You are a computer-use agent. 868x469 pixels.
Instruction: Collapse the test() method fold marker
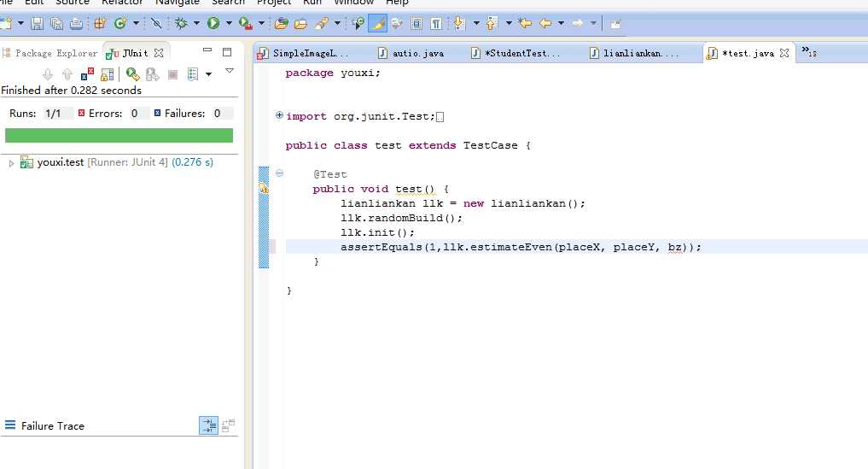coord(280,173)
